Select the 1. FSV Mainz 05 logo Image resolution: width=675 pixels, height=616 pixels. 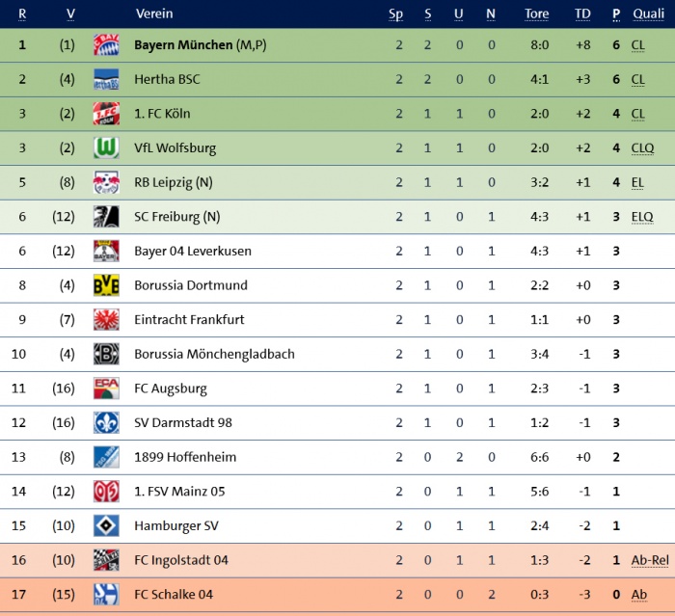coord(105,492)
